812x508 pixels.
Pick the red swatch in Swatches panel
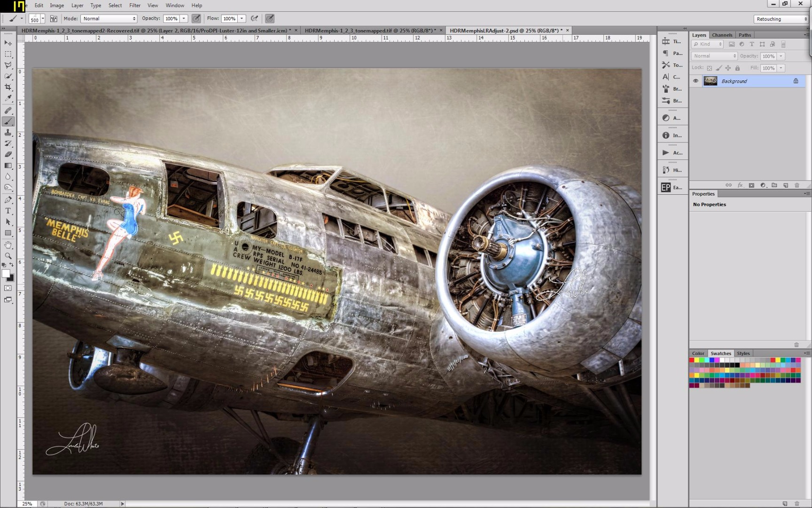coord(692,360)
